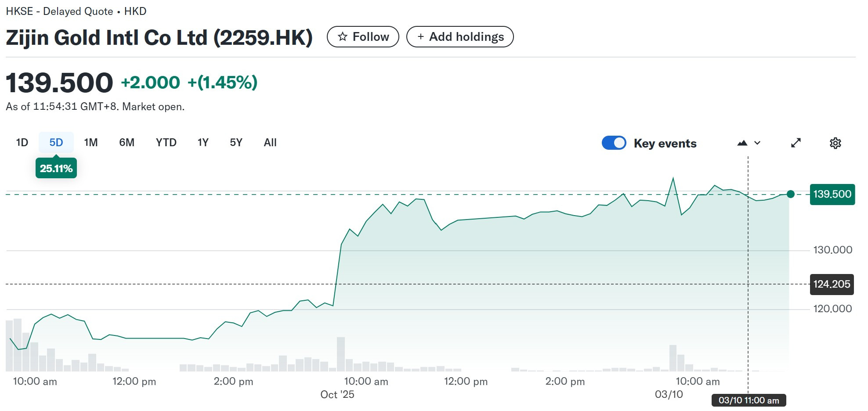Click the 124.205 crosshair price label
The height and width of the screenshot is (411, 868).
[832, 284]
